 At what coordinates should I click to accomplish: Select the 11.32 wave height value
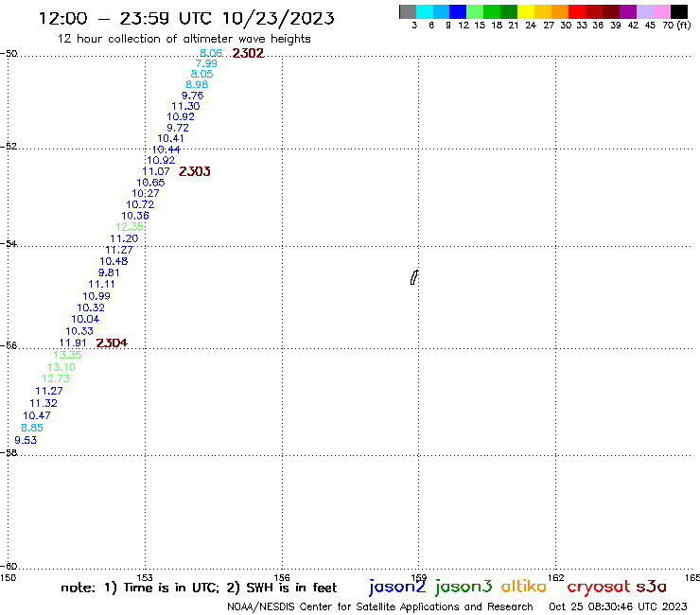click(44, 403)
